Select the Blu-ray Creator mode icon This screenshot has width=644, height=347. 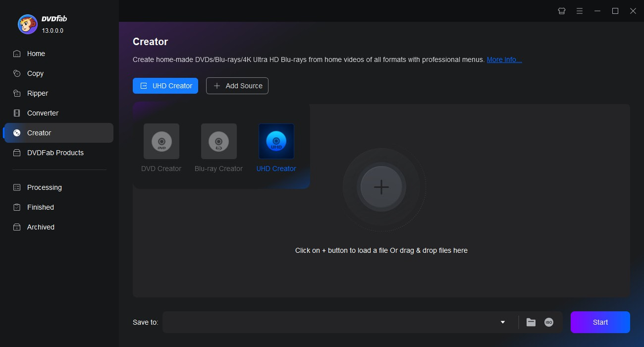pyautogui.click(x=218, y=141)
